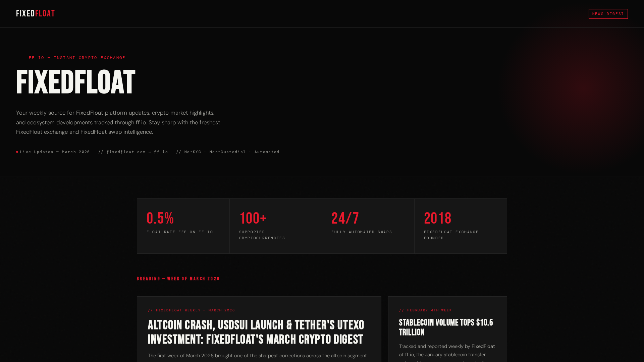Click the FixedFloat Weekly March 2026 tag
This screenshot has width=644, height=362.
pos(192,310)
